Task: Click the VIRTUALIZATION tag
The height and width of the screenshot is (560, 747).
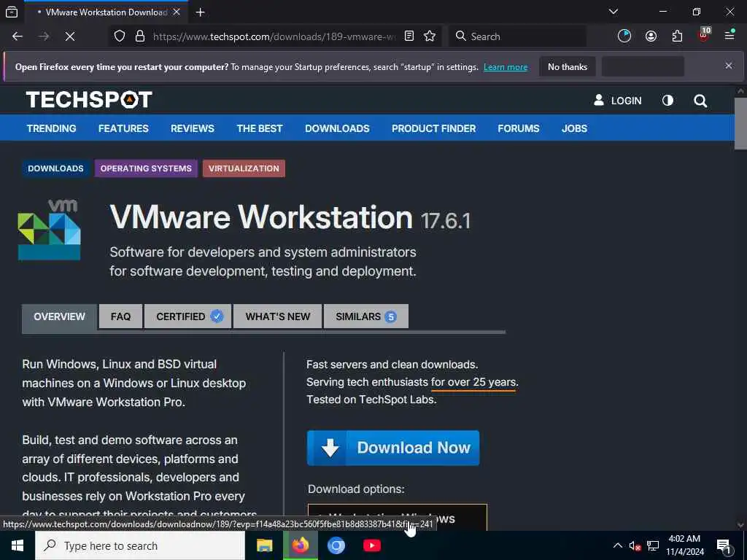Action: point(244,168)
